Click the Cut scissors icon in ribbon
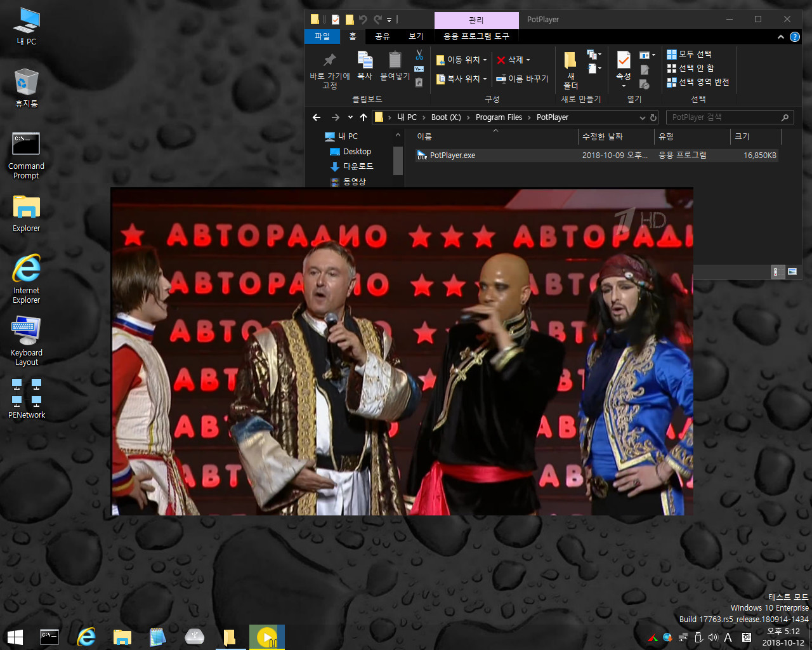812x650 pixels. tap(419, 55)
